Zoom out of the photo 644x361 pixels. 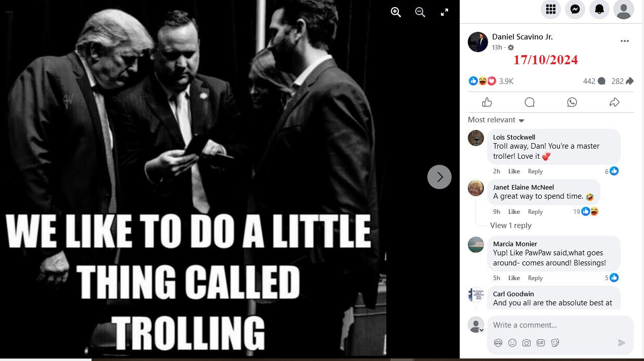[420, 13]
